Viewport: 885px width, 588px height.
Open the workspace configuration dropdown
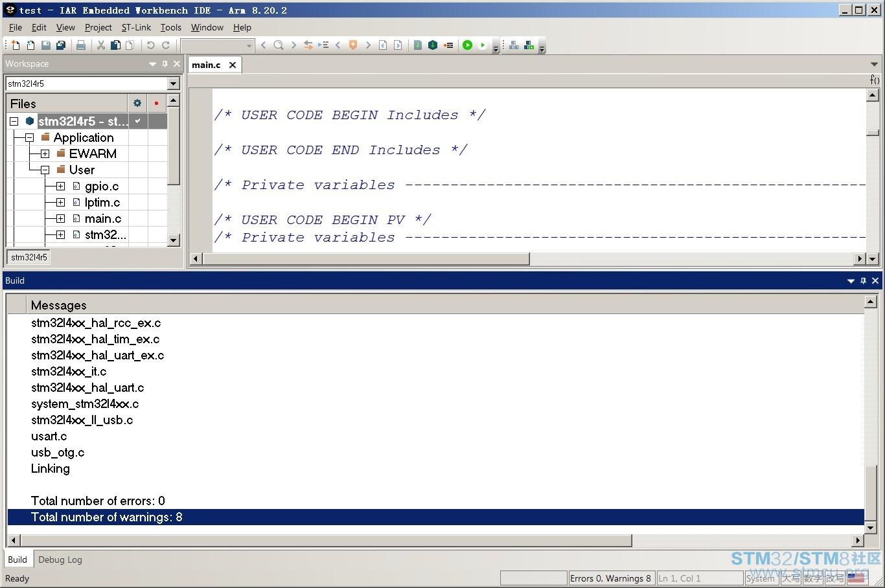click(x=173, y=84)
